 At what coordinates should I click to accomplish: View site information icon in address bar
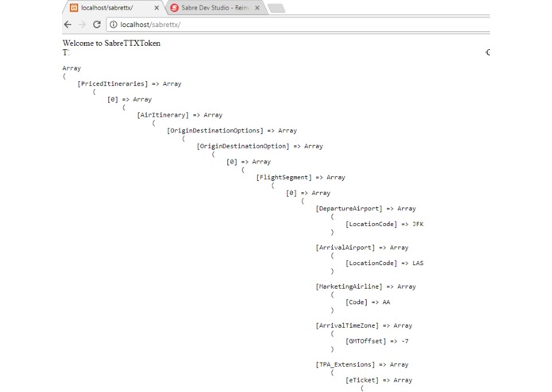click(114, 25)
